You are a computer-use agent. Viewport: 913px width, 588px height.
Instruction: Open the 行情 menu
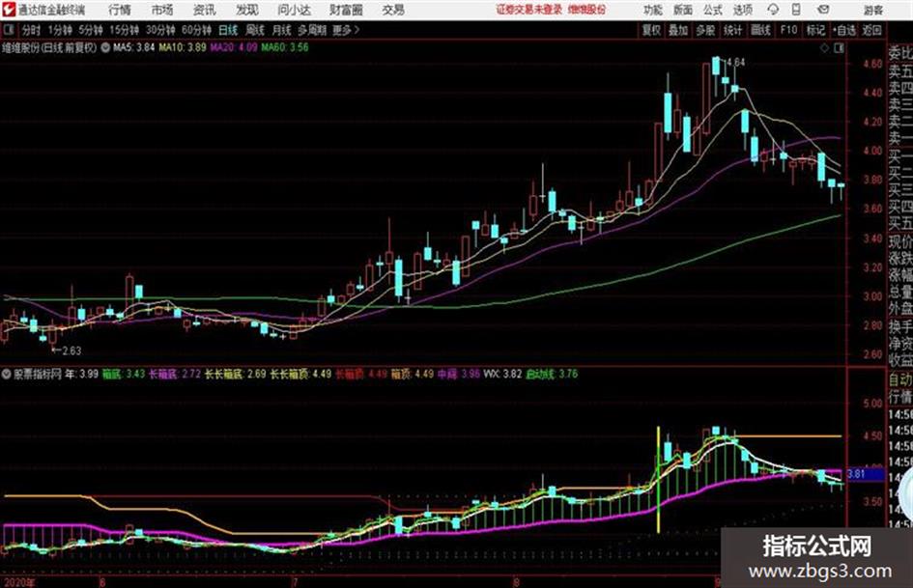[x=120, y=10]
